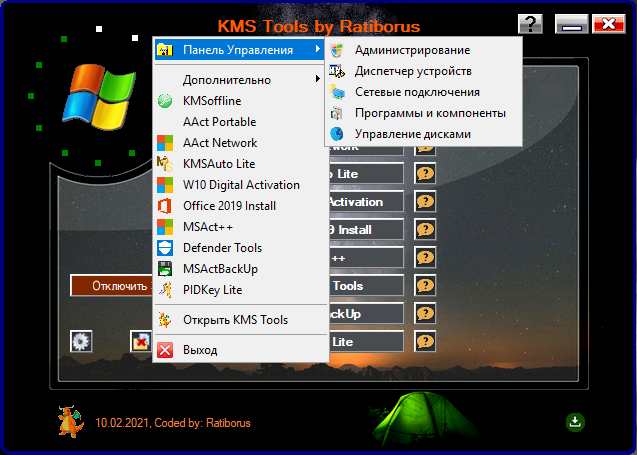Expand the Дополнительно submenu arrow
The height and width of the screenshot is (455, 637).
point(317,79)
